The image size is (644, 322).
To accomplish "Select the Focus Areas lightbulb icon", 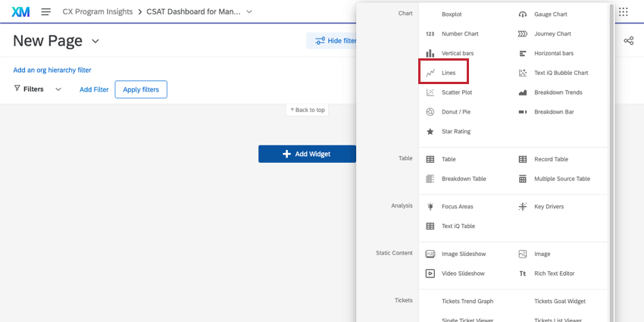I will pyautogui.click(x=430, y=206).
